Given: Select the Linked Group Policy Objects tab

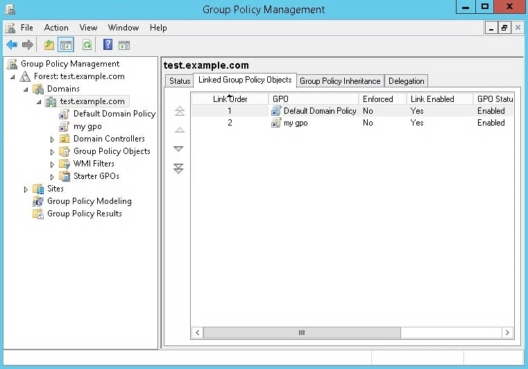Looking at the screenshot, I should [x=245, y=80].
